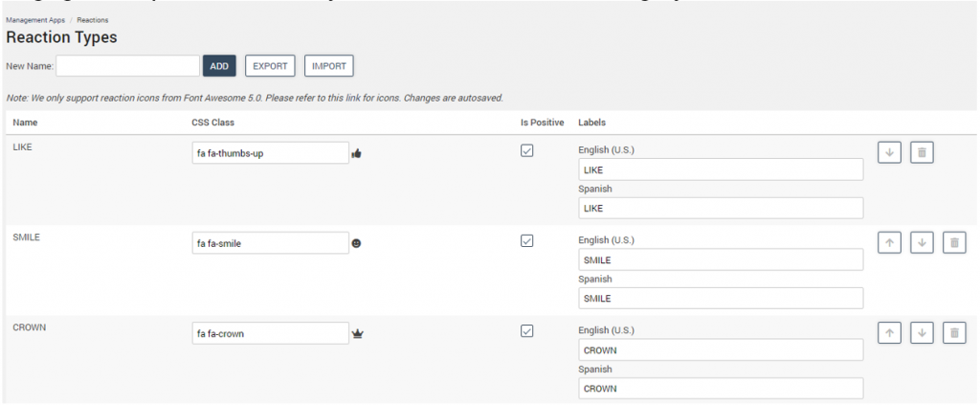The height and width of the screenshot is (405, 980).
Task: Move the LIKE reaction down
Action: (889, 152)
